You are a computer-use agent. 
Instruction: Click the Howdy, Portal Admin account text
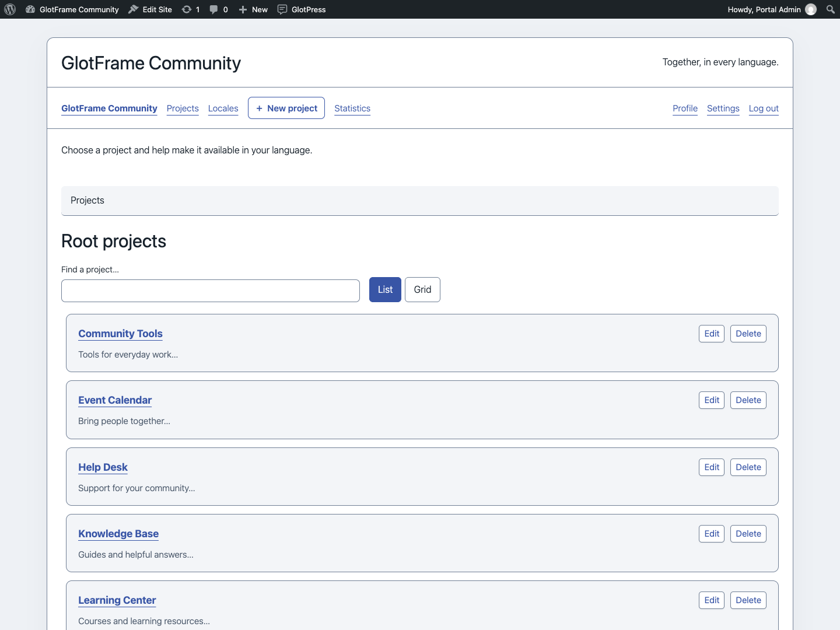coord(764,9)
